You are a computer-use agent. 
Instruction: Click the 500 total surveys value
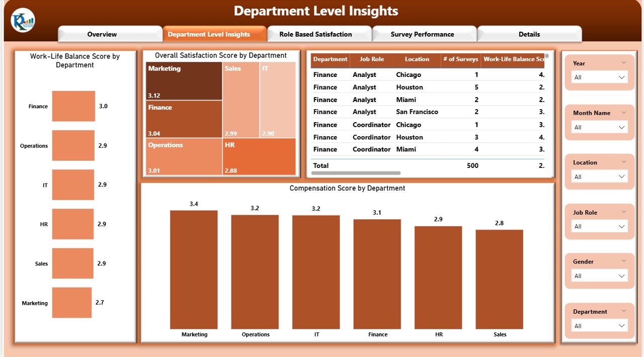point(472,165)
